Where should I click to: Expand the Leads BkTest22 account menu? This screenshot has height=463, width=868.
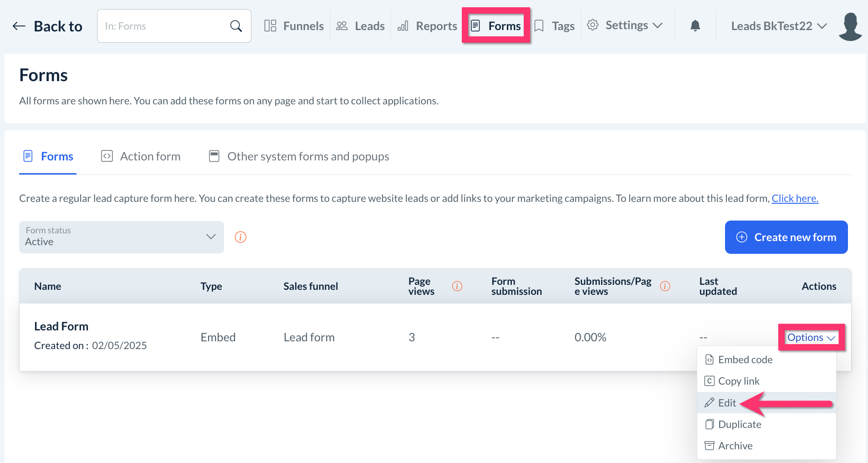tap(779, 26)
